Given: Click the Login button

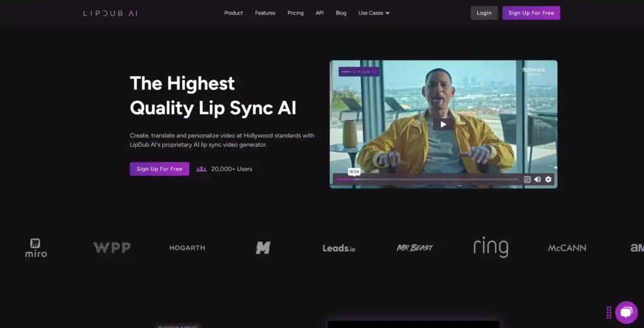Looking at the screenshot, I should [x=484, y=13].
